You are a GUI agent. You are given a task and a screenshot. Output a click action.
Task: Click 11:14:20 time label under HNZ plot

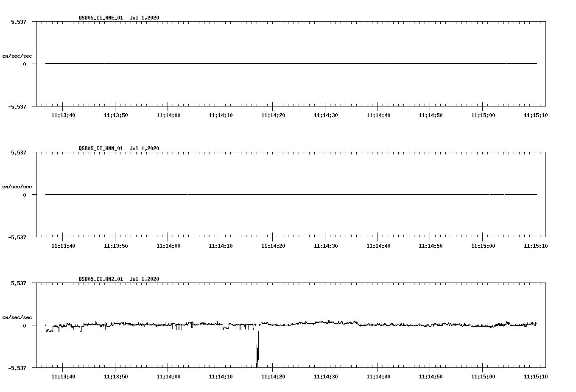tap(273, 377)
